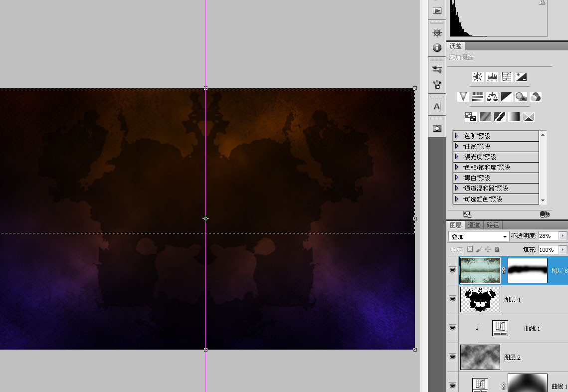
Task: Open the Actions panel play icon
Action: (437, 11)
